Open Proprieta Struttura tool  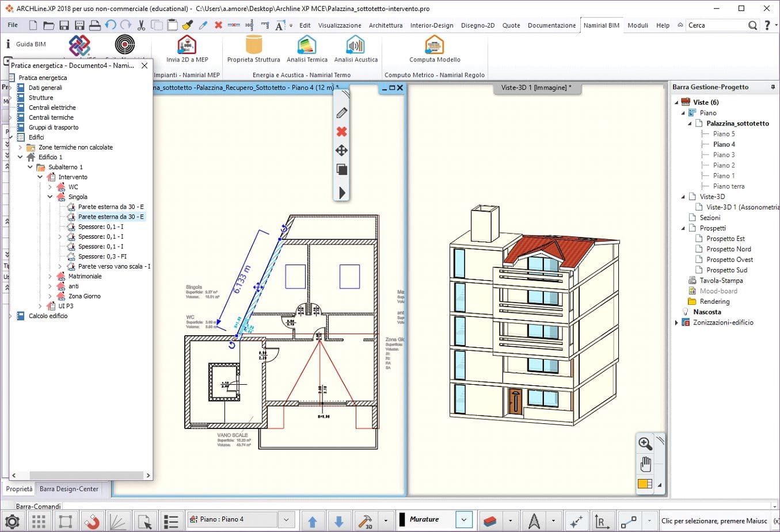(x=253, y=49)
